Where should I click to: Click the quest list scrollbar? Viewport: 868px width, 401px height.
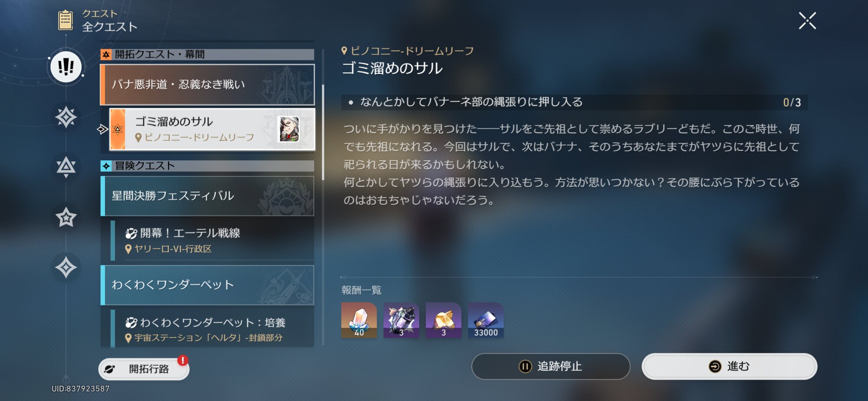(x=323, y=133)
